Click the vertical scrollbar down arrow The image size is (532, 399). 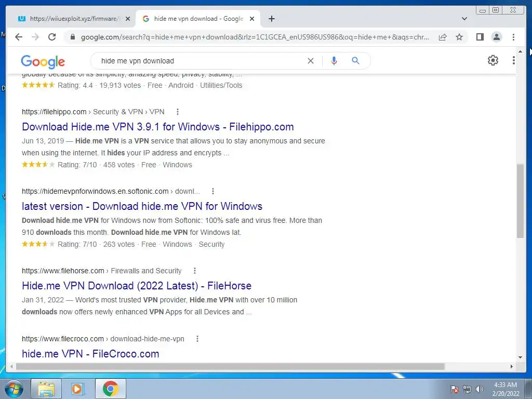click(x=520, y=357)
